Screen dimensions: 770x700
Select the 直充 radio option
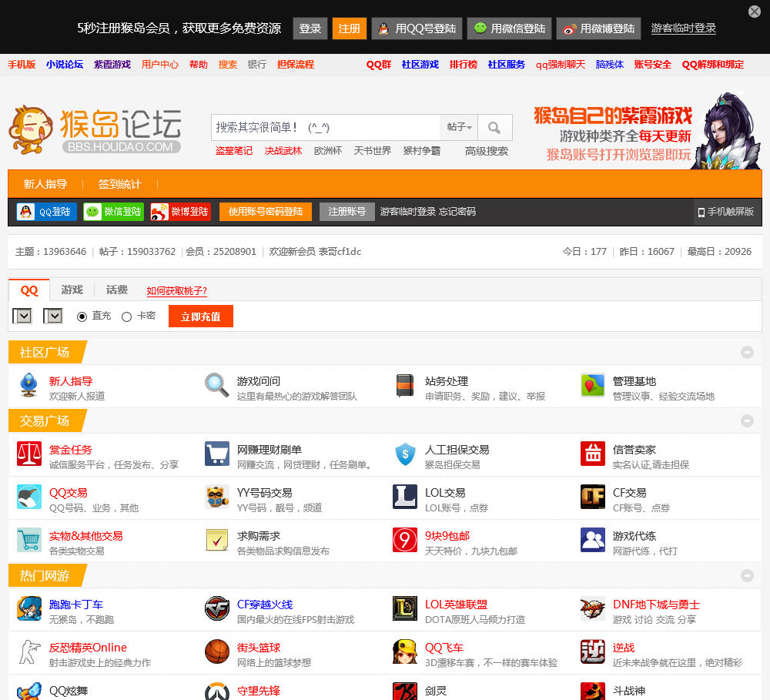[82, 317]
